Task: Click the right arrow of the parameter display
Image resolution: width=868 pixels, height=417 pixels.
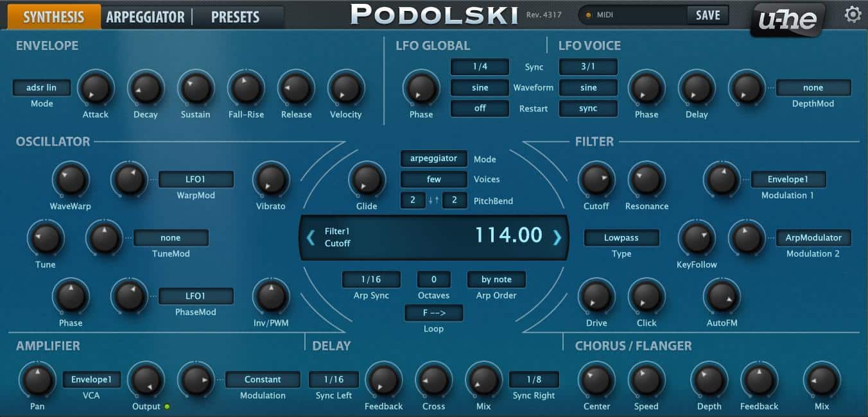Action: pos(557,237)
